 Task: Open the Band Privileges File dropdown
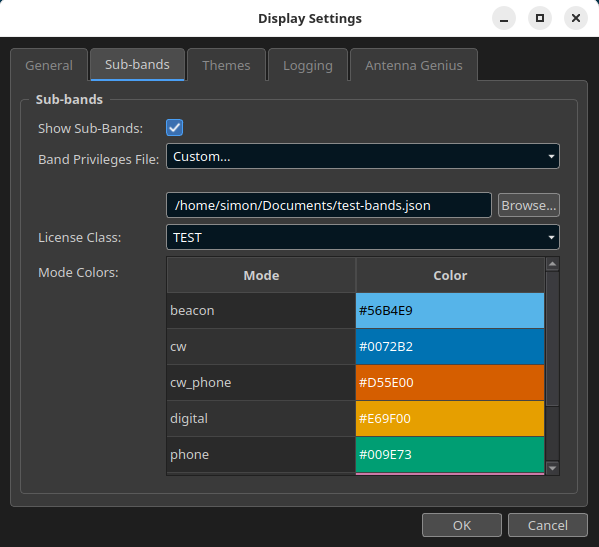point(363,156)
